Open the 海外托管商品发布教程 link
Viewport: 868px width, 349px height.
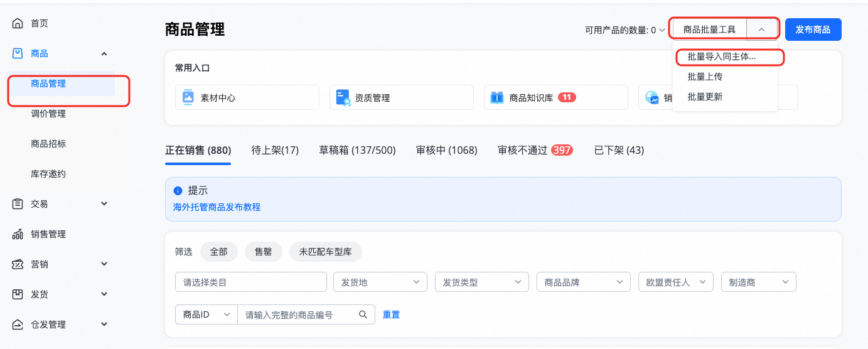[217, 207]
